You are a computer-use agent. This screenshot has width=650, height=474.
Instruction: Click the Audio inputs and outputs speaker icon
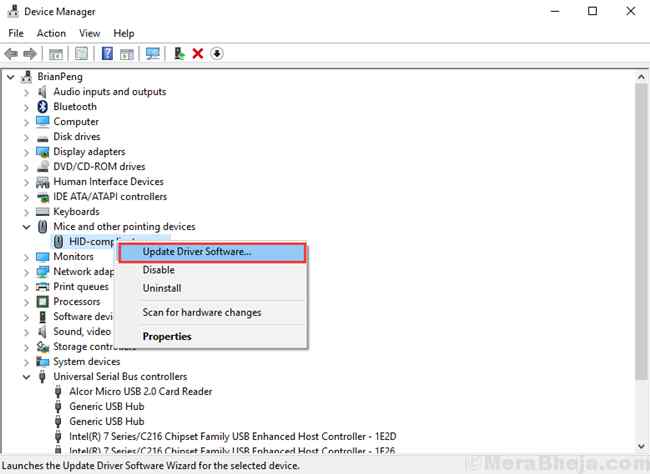(42, 92)
